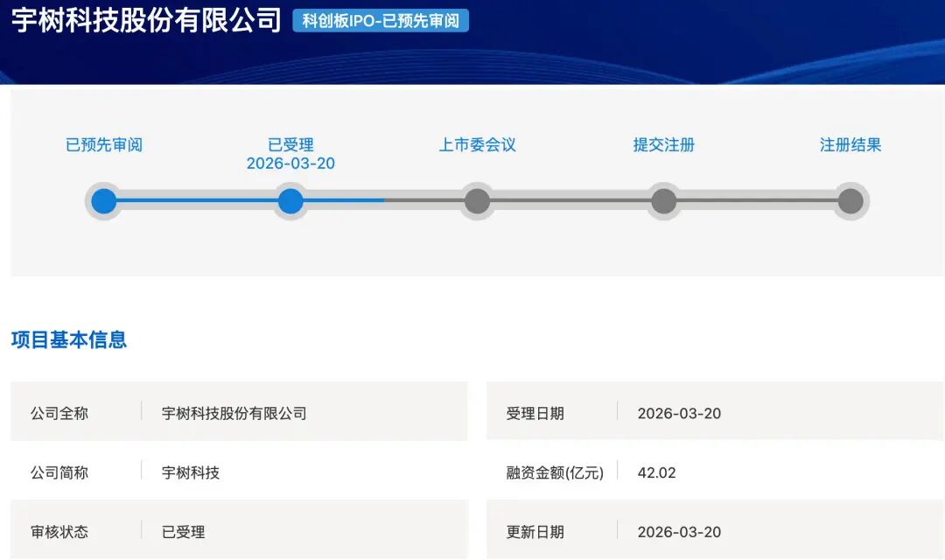
Task: Click the blue progress segment between first two steps
Action: (x=197, y=201)
